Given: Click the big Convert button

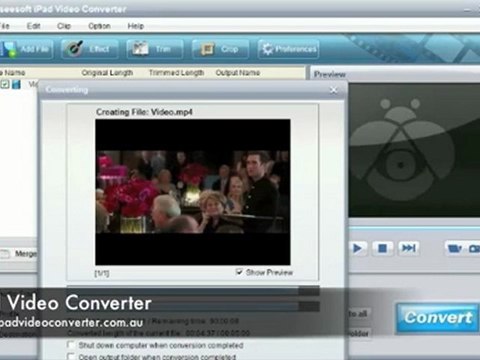Looking at the screenshot, I should [437, 318].
